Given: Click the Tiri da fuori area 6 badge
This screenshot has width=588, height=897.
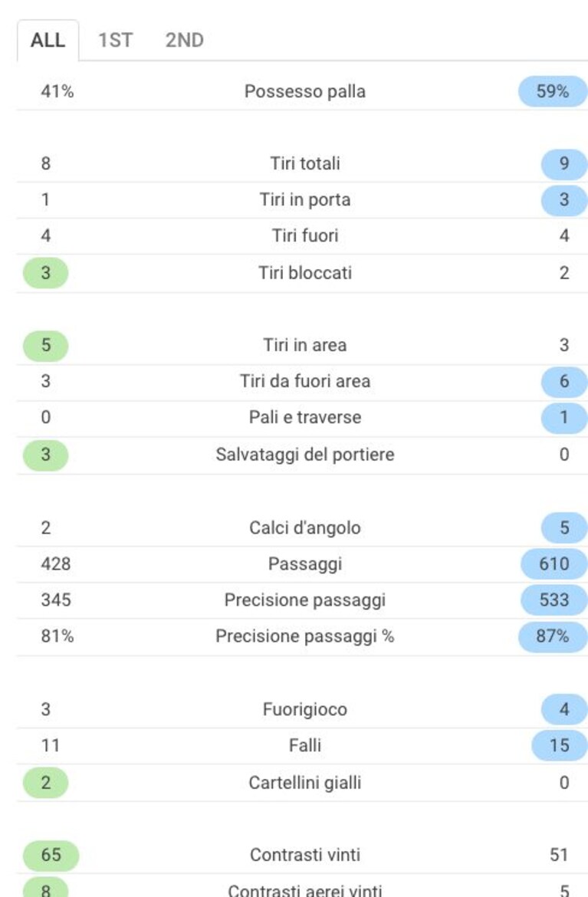Looking at the screenshot, I should point(564,382).
